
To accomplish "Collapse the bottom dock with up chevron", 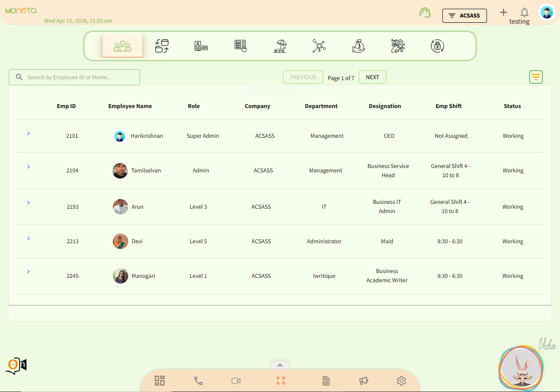I will click(x=280, y=365).
